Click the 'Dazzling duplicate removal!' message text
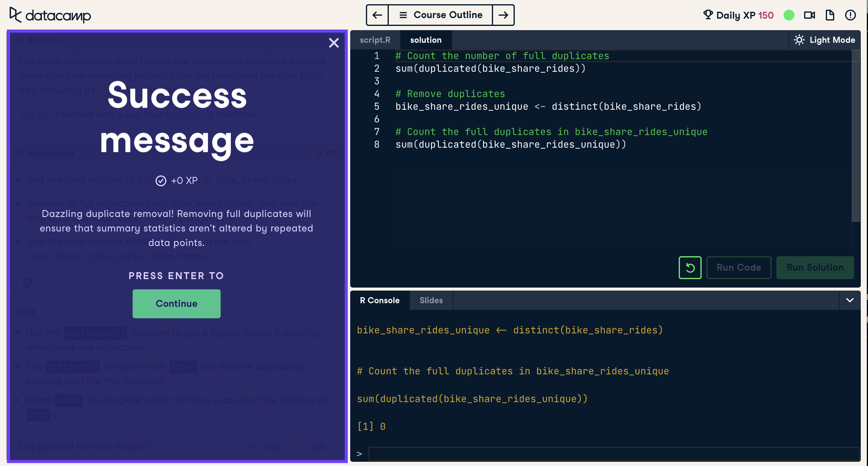Image resolution: width=868 pixels, height=466 pixels. click(x=176, y=228)
